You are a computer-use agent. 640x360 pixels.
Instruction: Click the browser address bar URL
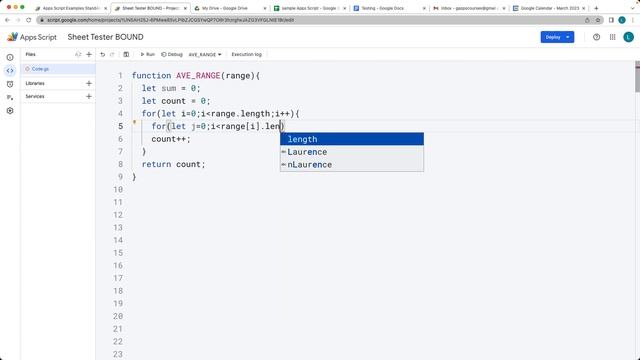[x=170, y=20]
